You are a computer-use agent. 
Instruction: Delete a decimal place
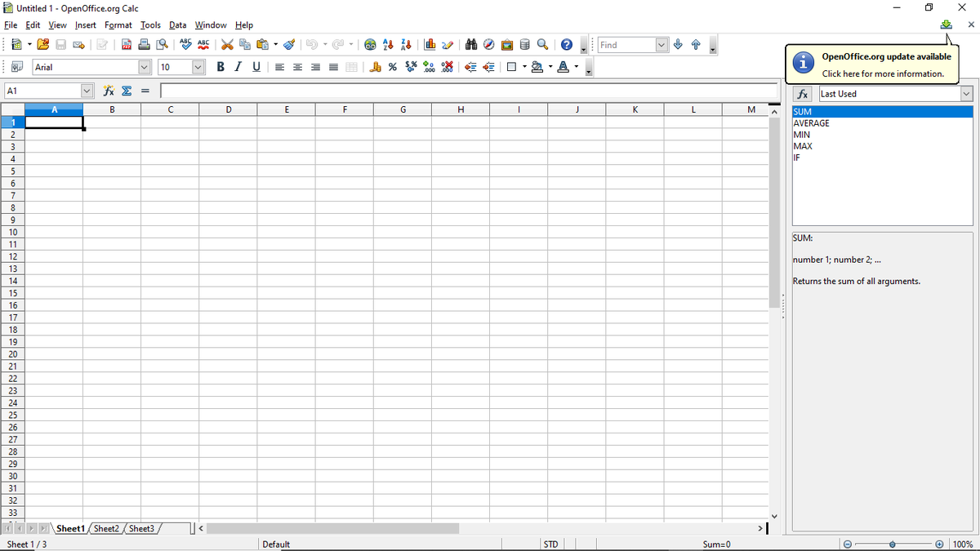pos(447,67)
